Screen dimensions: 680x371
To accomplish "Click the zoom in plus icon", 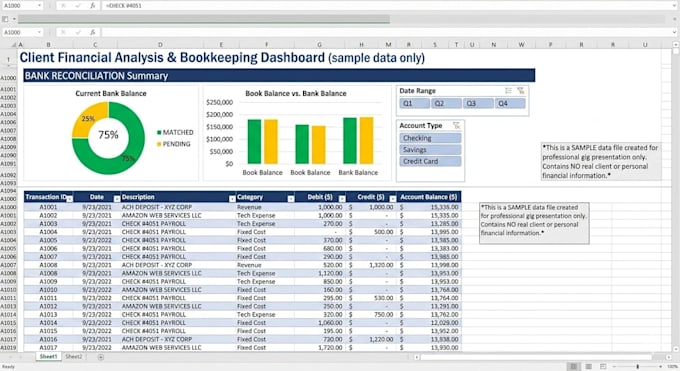I will 660,367.
